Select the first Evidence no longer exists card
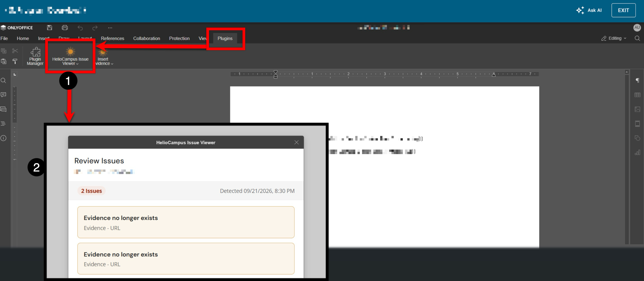 point(186,222)
